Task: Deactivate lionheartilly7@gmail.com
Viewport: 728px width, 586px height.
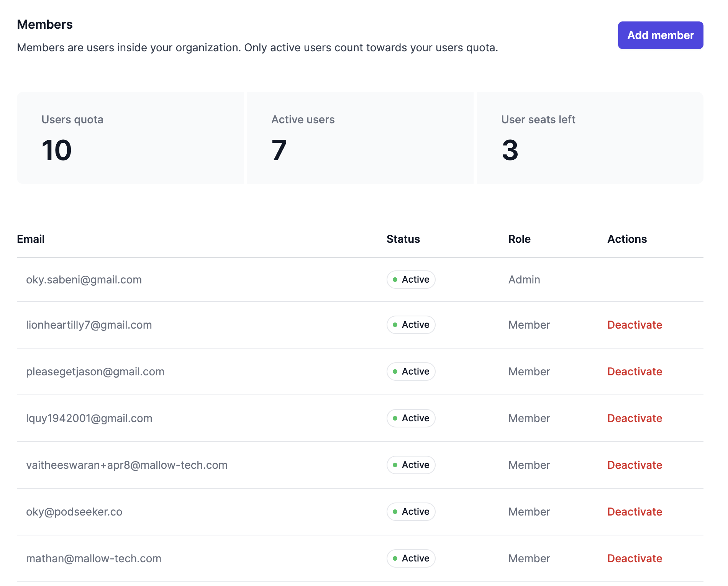Action: 635,325
